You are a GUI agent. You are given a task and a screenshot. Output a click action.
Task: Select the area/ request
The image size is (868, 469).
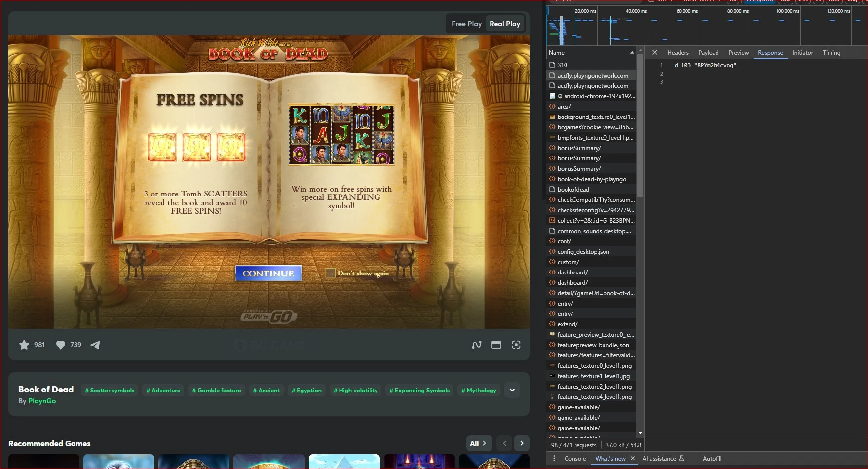click(591, 106)
